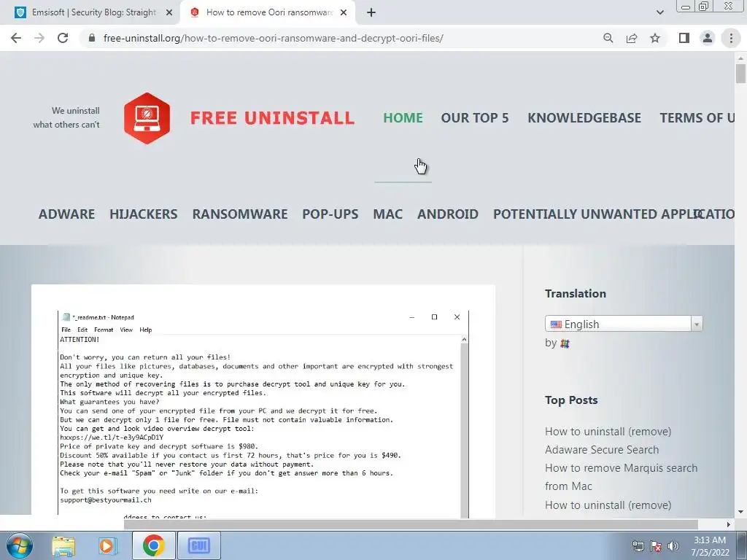Open the KNOWLEDGEBASE menu item
The height and width of the screenshot is (560, 747).
point(584,117)
